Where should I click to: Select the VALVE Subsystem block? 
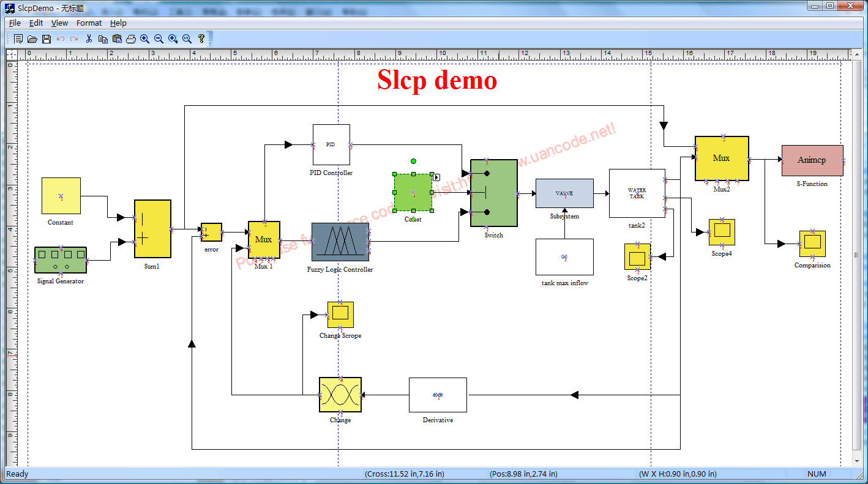point(564,193)
